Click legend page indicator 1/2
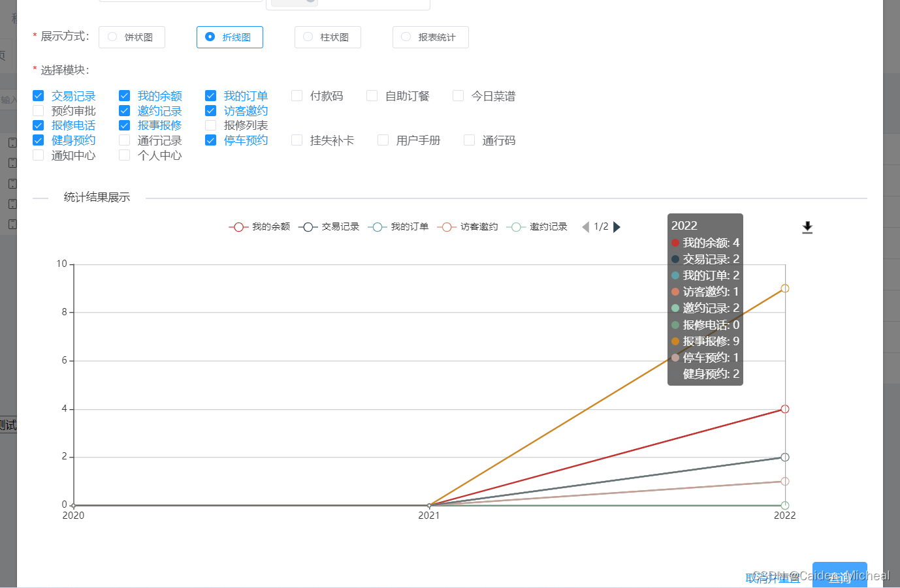This screenshot has height=588, width=900. click(601, 226)
